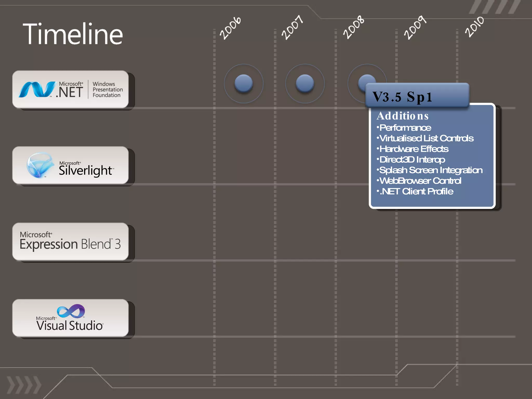Click the WebBrowser Control bullet
532x399 pixels.
pyautogui.click(x=419, y=181)
